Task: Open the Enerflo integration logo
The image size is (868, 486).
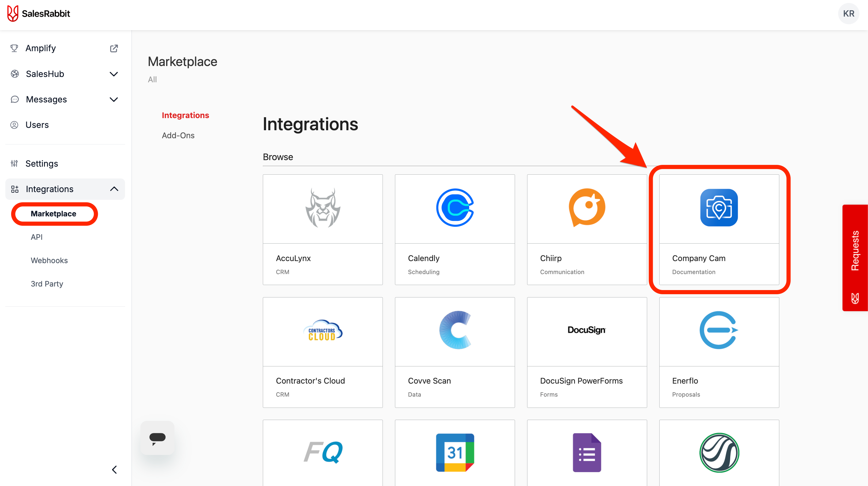Action: (x=719, y=330)
